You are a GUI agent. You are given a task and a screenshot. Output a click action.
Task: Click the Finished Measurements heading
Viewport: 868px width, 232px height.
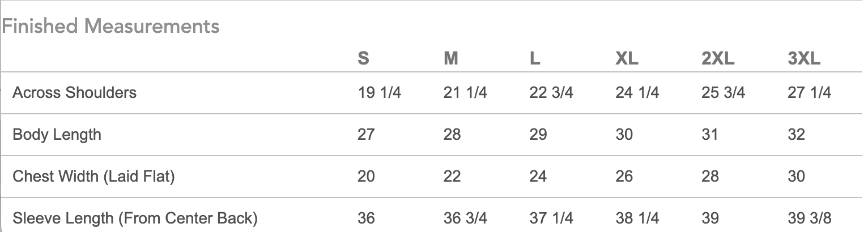(x=111, y=26)
